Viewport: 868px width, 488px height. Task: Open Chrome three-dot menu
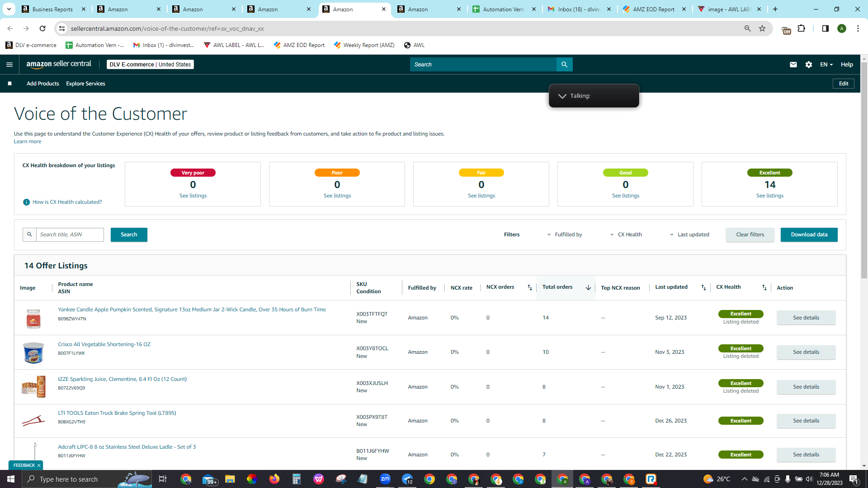[858, 28]
